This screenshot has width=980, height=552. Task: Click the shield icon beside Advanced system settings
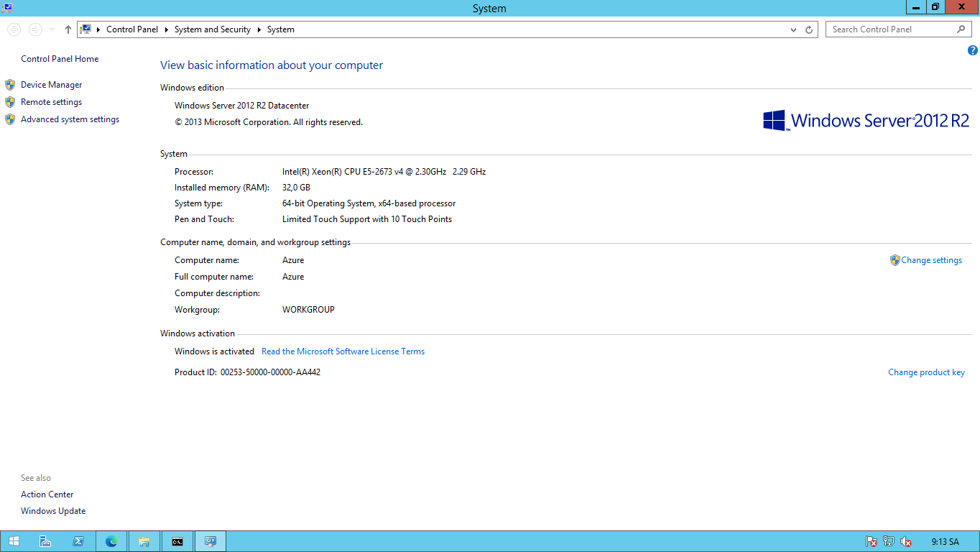point(10,119)
